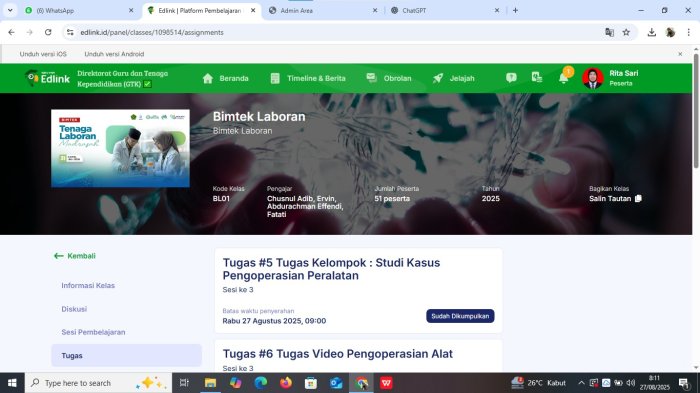The height and width of the screenshot is (393, 700).
Task: Copy class link via Salin Tautan
Action: point(615,198)
